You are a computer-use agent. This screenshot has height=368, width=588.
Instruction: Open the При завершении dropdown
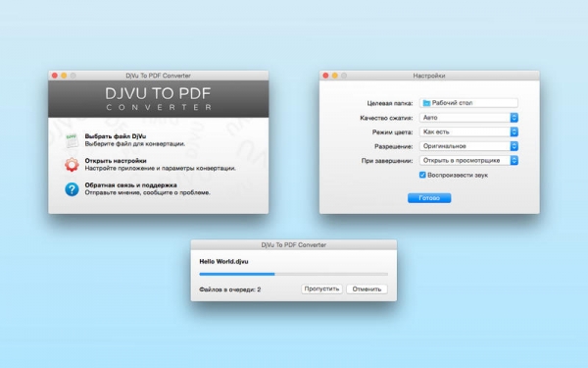click(x=468, y=160)
